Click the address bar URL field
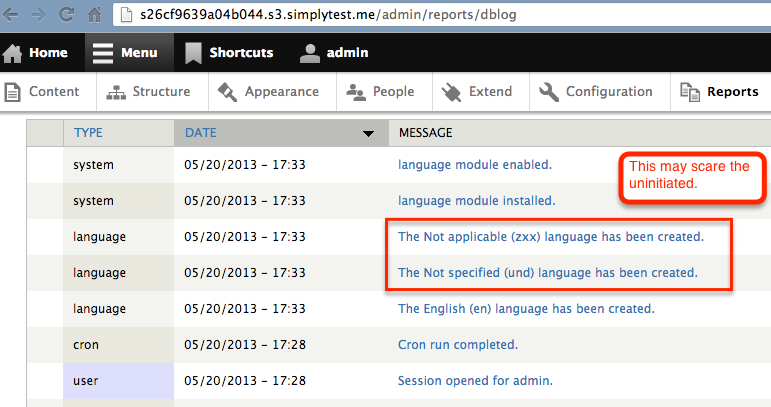 (x=441, y=15)
